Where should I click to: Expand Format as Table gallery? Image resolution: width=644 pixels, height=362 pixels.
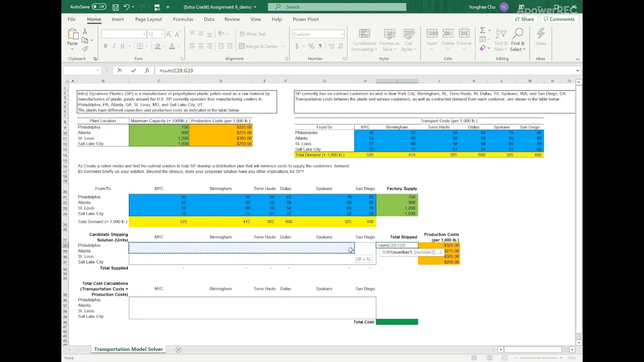[x=389, y=40]
